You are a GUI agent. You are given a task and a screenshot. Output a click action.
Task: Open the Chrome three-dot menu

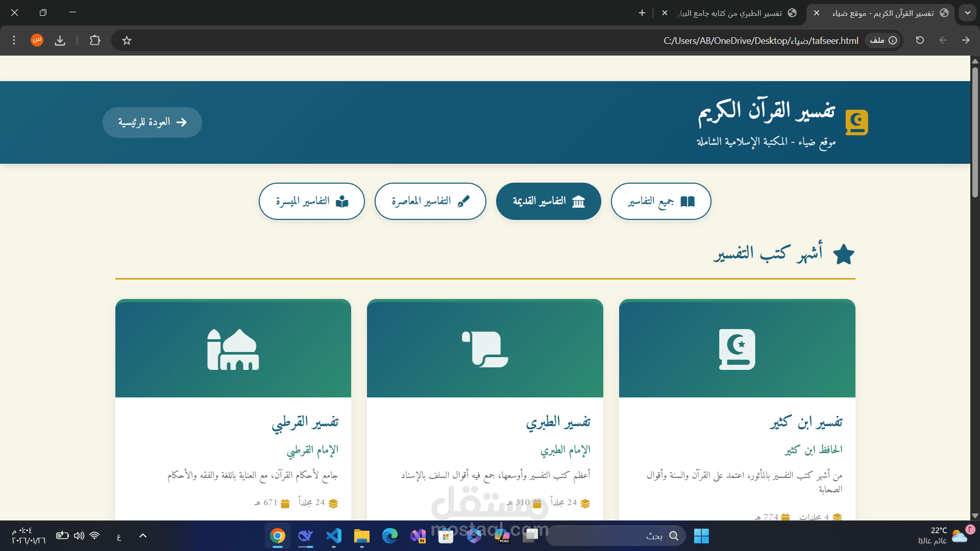[x=14, y=40]
